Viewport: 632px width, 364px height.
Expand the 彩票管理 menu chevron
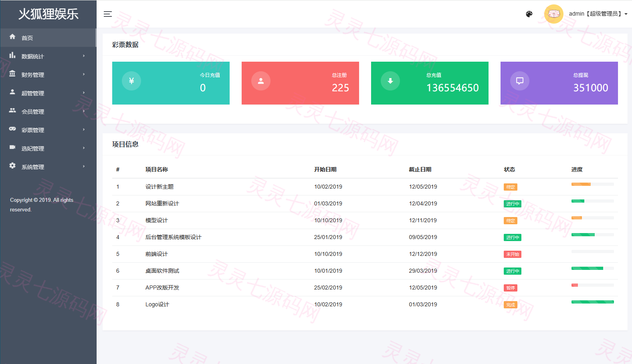[x=84, y=130]
